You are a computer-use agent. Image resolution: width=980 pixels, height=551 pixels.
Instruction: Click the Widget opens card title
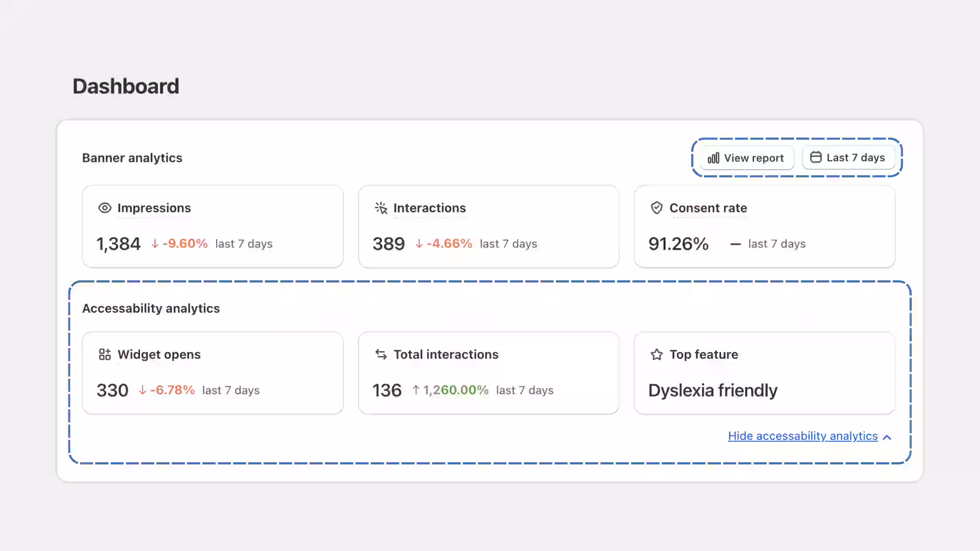tap(159, 354)
